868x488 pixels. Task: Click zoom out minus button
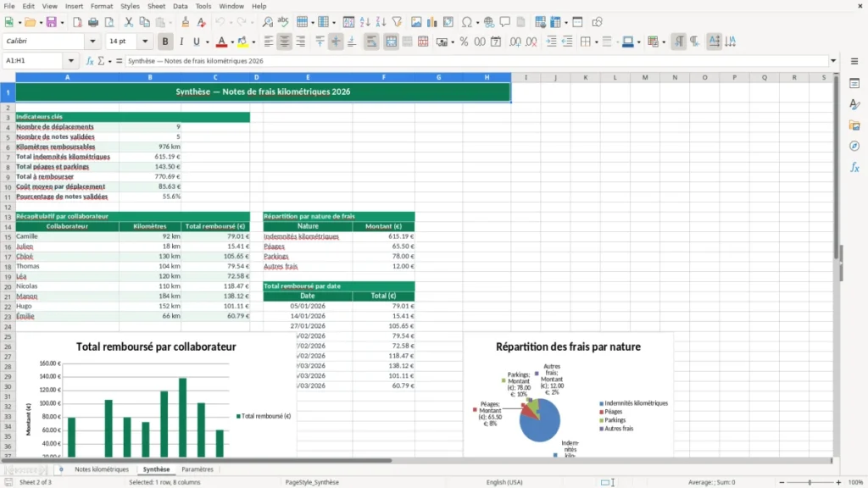[x=782, y=482]
